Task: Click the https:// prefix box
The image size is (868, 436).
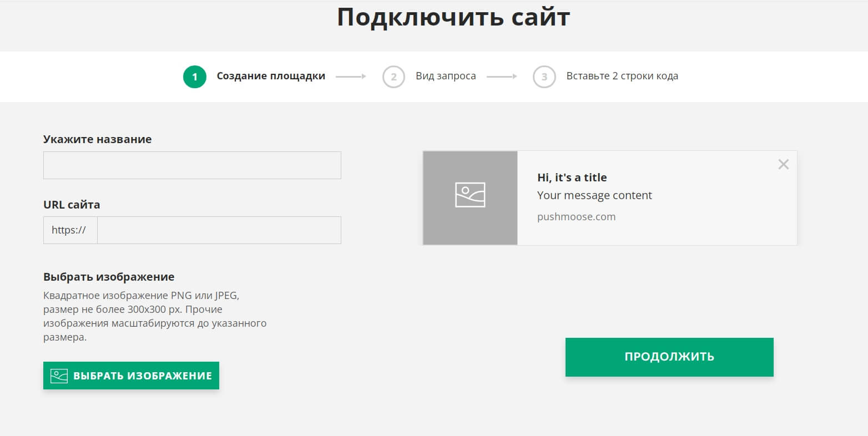Action: point(70,230)
